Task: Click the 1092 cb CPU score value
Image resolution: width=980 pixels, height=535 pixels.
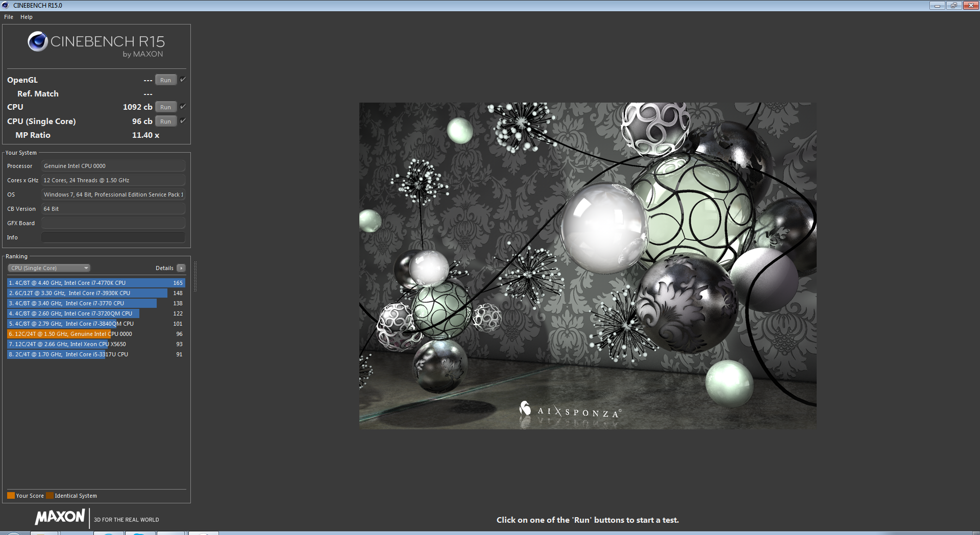Action: coord(137,107)
